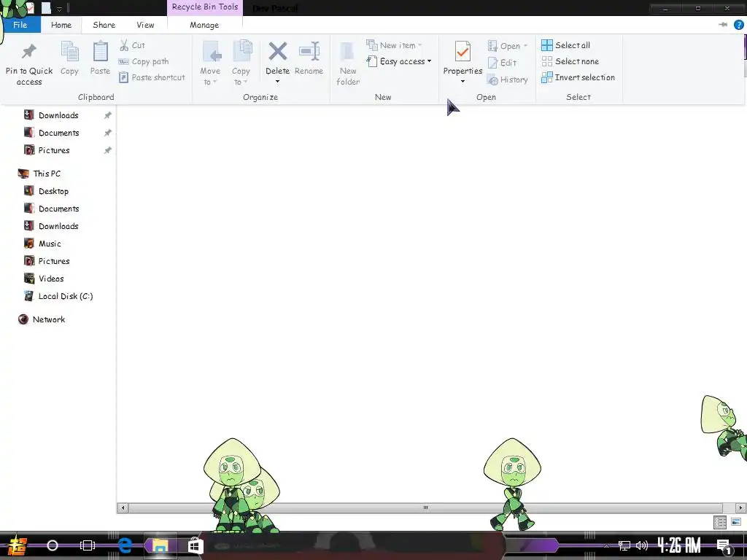Expand the Open dropdown arrow
The height and width of the screenshot is (560, 747).
point(525,46)
